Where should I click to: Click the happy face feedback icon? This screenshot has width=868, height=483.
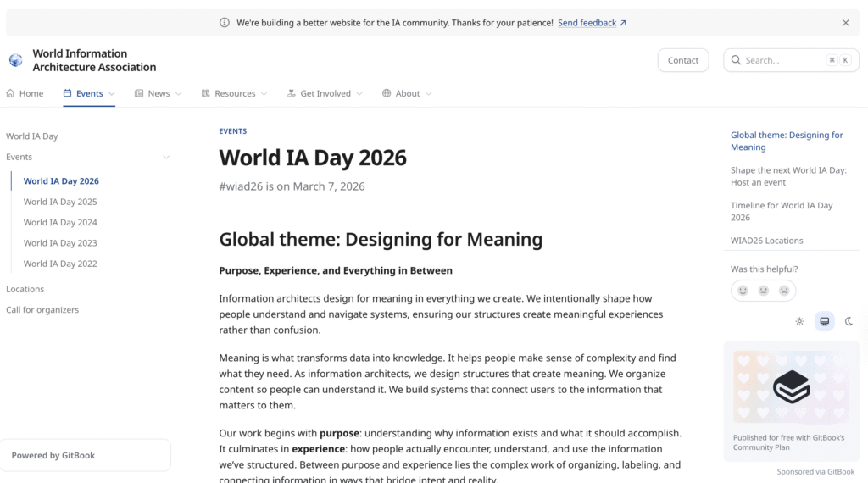[x=743, y=291]
